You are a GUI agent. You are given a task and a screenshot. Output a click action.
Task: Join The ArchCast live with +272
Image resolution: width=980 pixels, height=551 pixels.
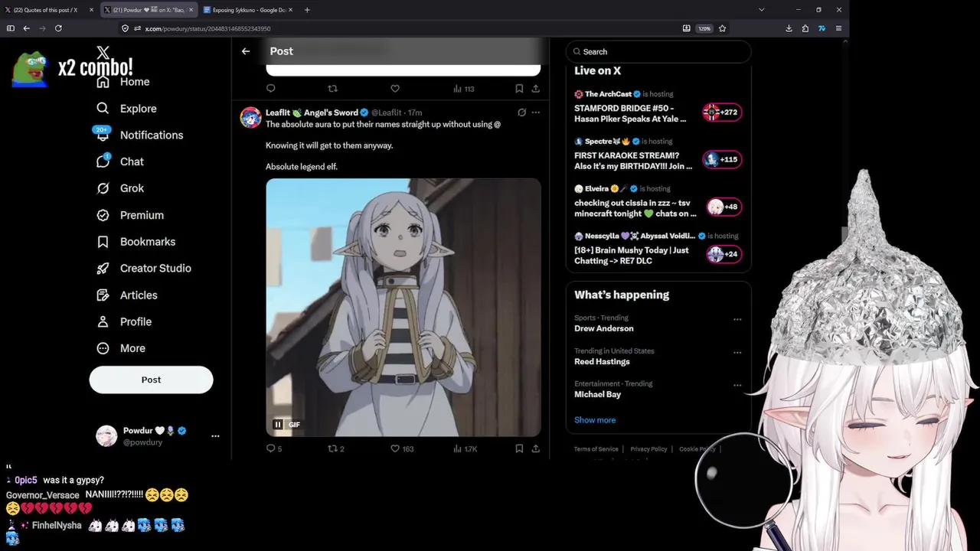pos(723,112)
